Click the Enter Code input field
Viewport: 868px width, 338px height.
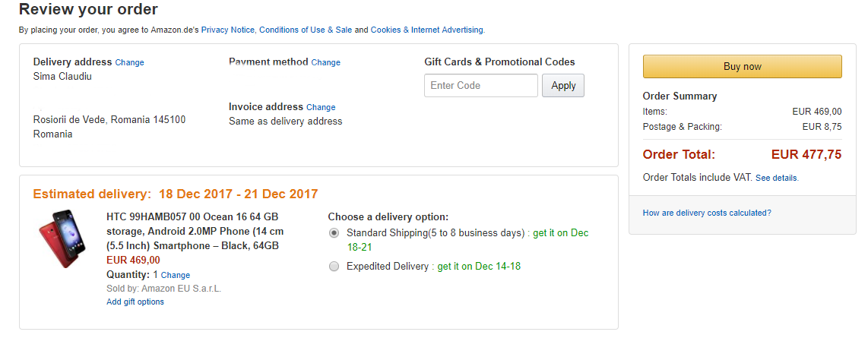(480, 86)
